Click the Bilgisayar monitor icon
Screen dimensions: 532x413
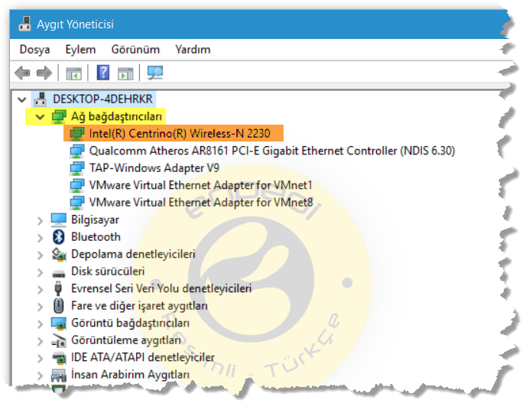(x=59, y=220)
